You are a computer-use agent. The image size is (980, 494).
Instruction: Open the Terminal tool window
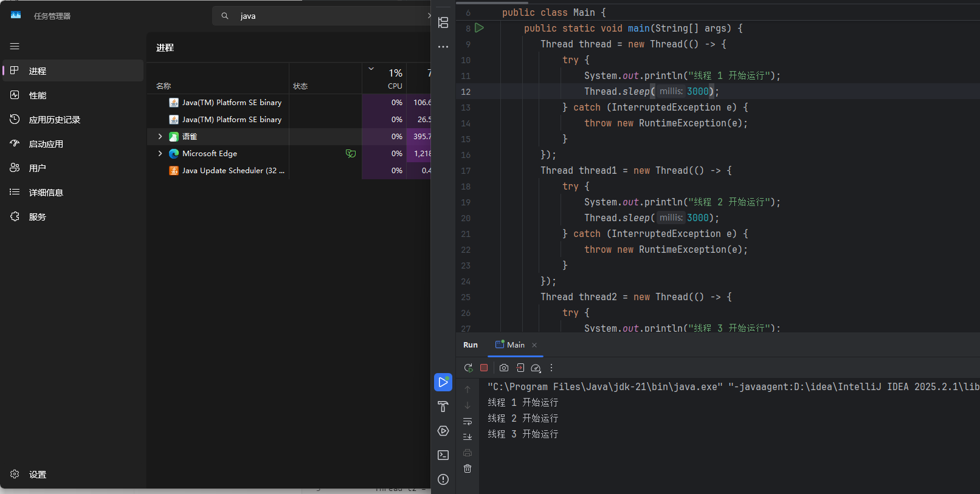(443, 455)
